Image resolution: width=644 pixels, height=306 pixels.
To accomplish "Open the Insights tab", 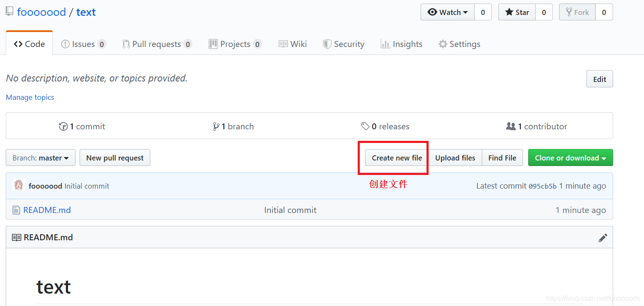I will pos(401,44).
